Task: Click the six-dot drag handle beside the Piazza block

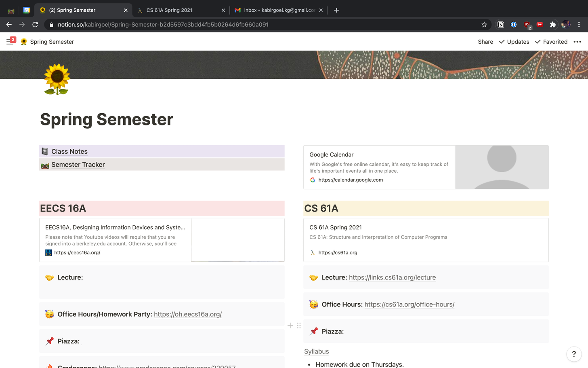Action: (299, 326)
